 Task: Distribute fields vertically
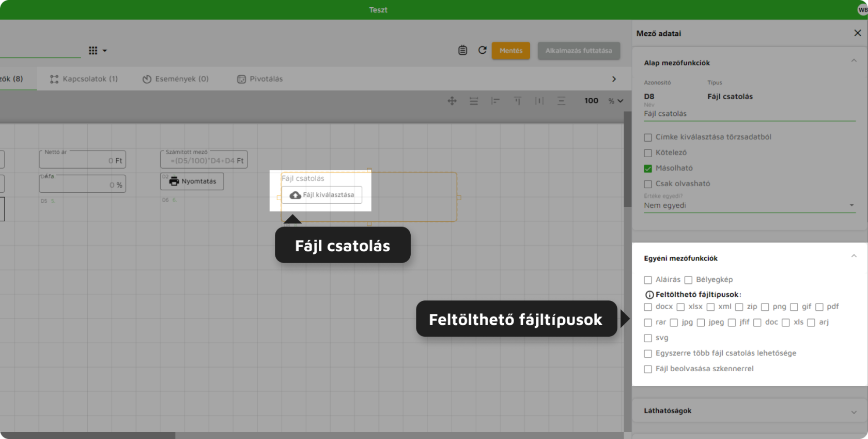pyautogui.click(x=561, y=101)
